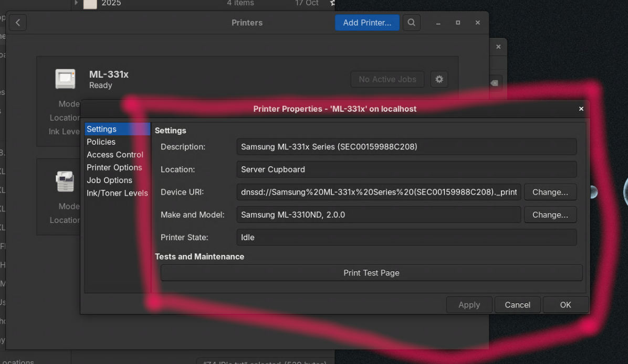Open the Access Control section

(115, 155)
